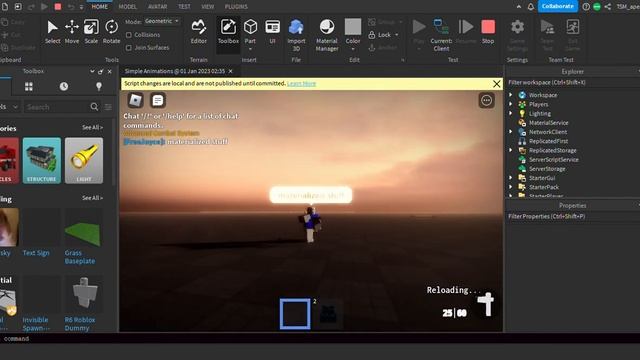Switch to the VIEW ribbon tab
Screen dimensions: 640x360
(207, 7)
